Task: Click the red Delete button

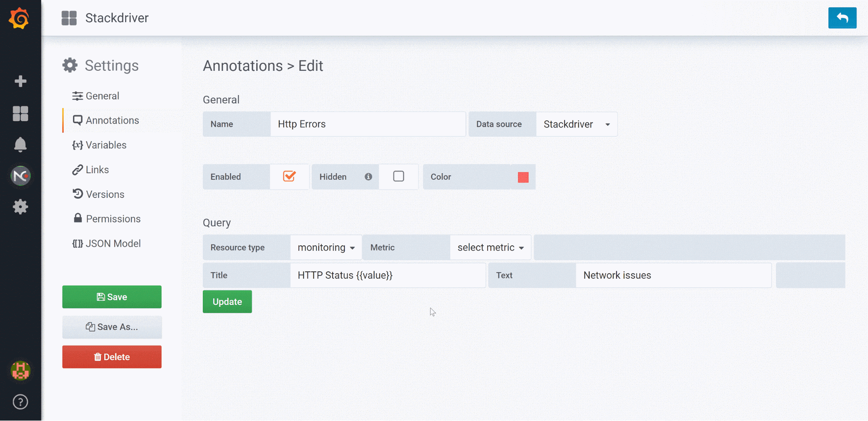Action: pos(112,357)
